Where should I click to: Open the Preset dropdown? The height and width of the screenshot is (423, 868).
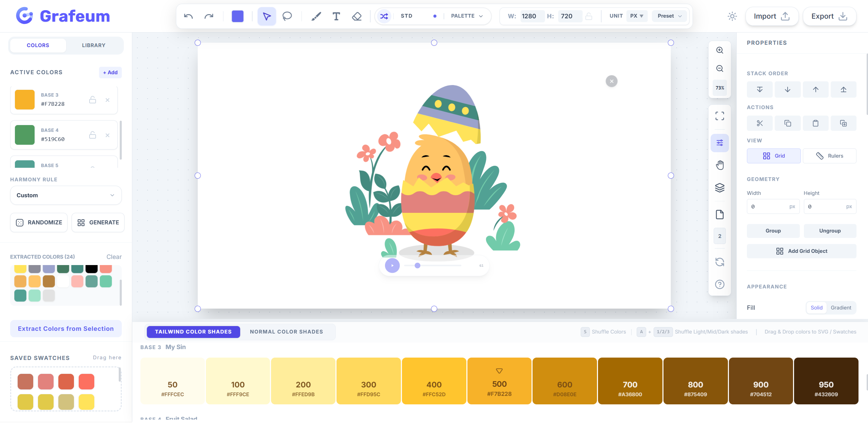point(668,16)
